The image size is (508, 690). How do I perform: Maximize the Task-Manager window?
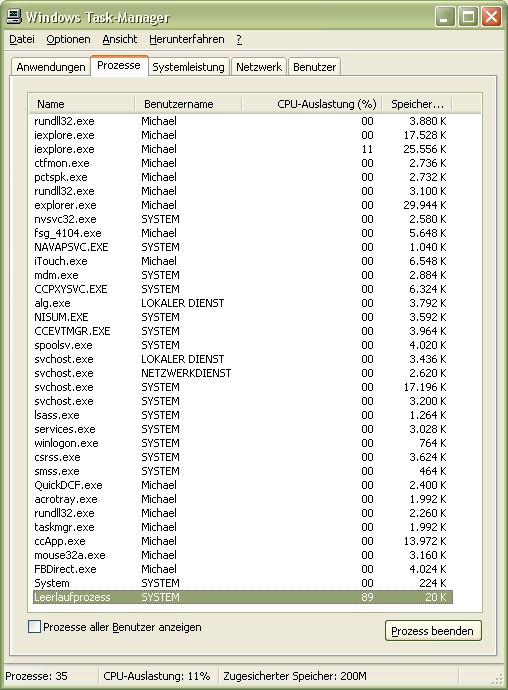(468, 18)
